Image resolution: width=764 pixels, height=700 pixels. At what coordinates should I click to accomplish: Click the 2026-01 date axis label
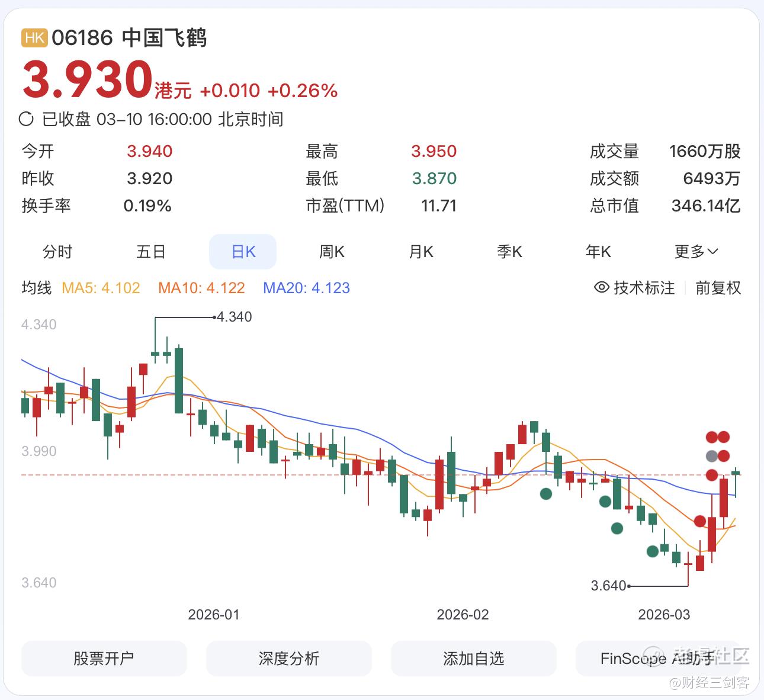pyautogui.click(x=214, y=615)
